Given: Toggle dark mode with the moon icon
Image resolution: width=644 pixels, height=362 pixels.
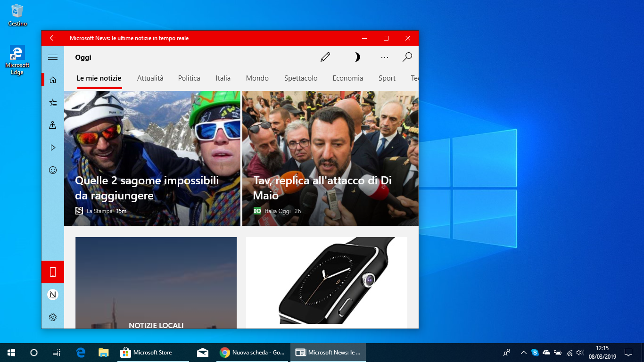Looking at the screenshot, I should [x=357, y=57].
